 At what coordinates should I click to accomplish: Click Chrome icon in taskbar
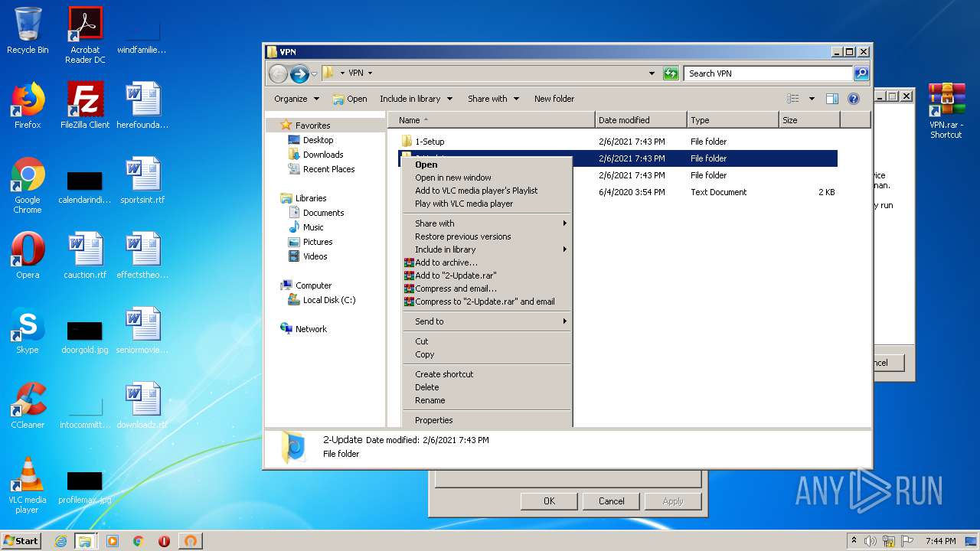click(x=139, y=541)
